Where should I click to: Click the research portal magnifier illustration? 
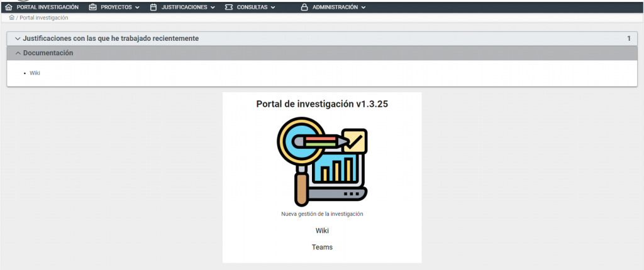[322, 161]
